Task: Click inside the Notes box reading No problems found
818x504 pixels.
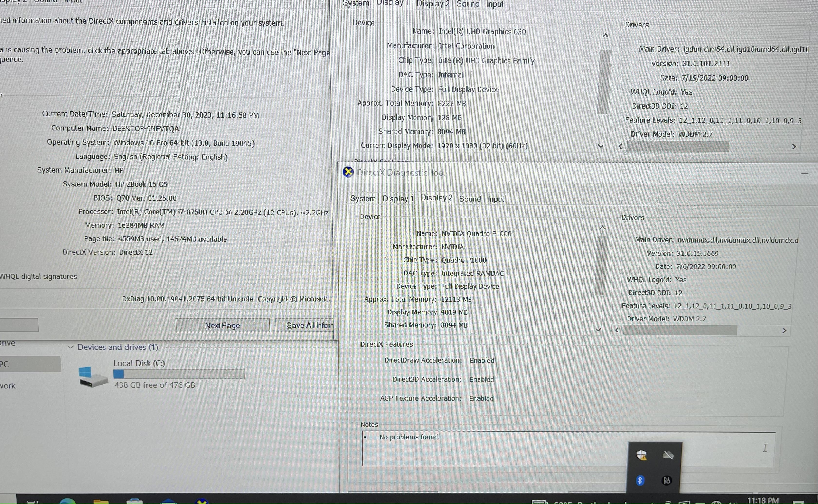Action: 569,448
